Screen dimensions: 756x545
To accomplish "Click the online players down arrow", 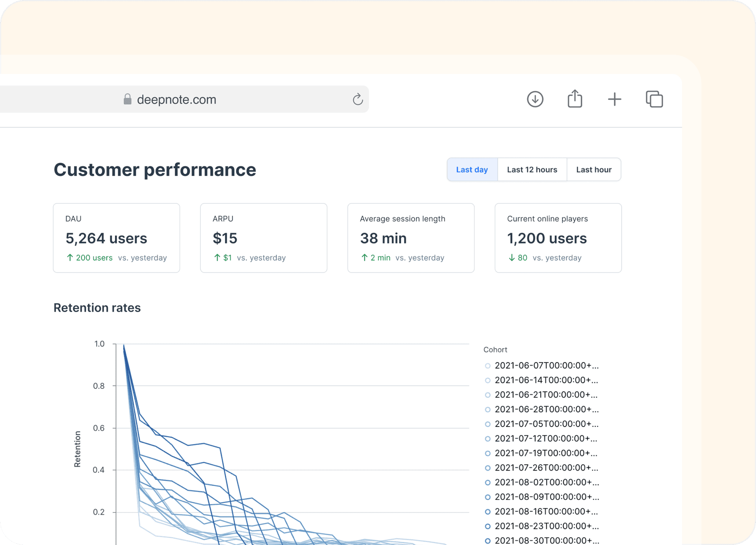I will tap(511, 258).
